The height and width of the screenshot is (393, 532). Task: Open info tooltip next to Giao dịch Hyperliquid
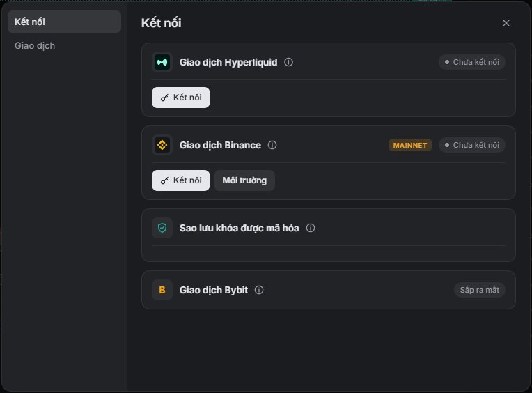tap(288, 62)
